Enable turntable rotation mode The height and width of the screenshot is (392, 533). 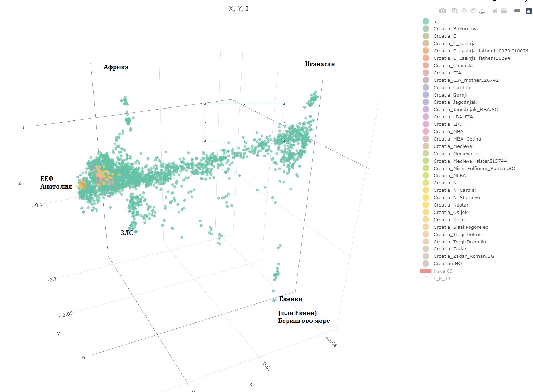tap(482, 11)
